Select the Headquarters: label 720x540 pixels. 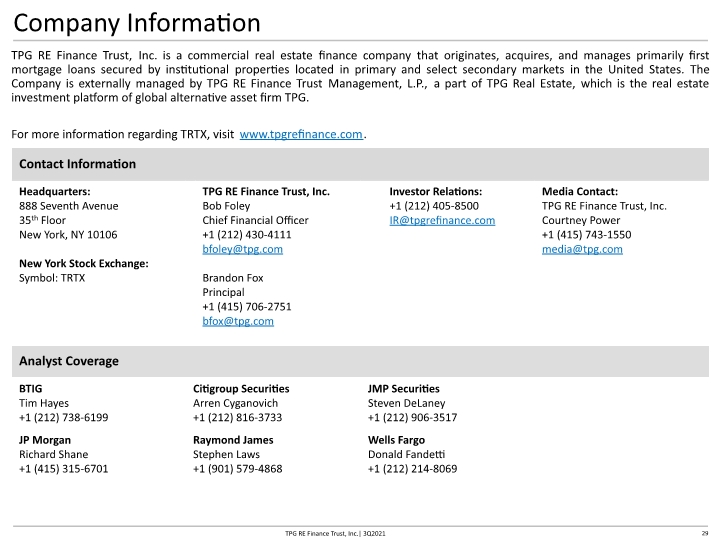coord(55,191)
